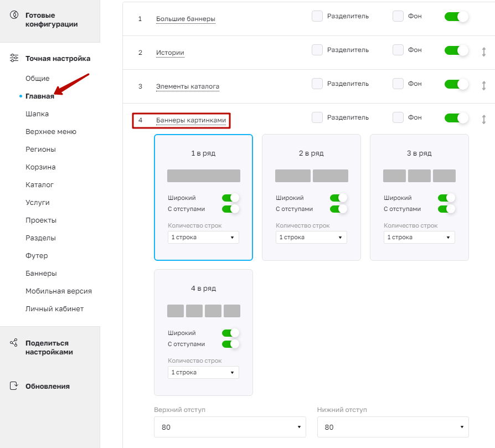Click reorder arrow icon for Истории row

coord(483,52)
